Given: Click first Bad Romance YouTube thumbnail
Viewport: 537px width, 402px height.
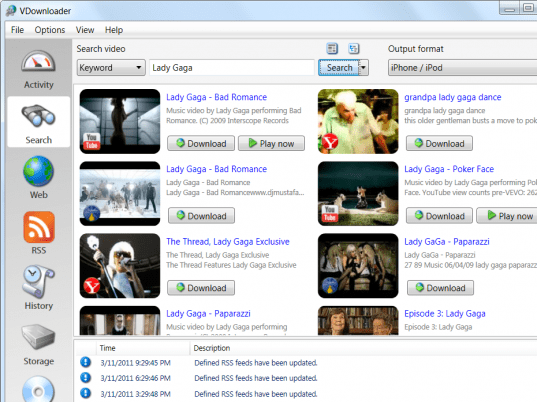Looking at the screenshot, I should tap(120, 121).
